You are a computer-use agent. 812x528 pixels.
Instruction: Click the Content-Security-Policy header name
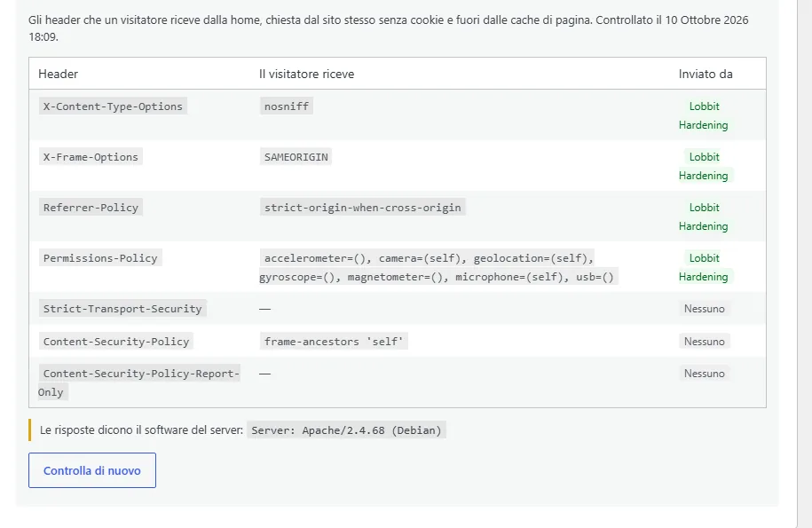(116, 342)
